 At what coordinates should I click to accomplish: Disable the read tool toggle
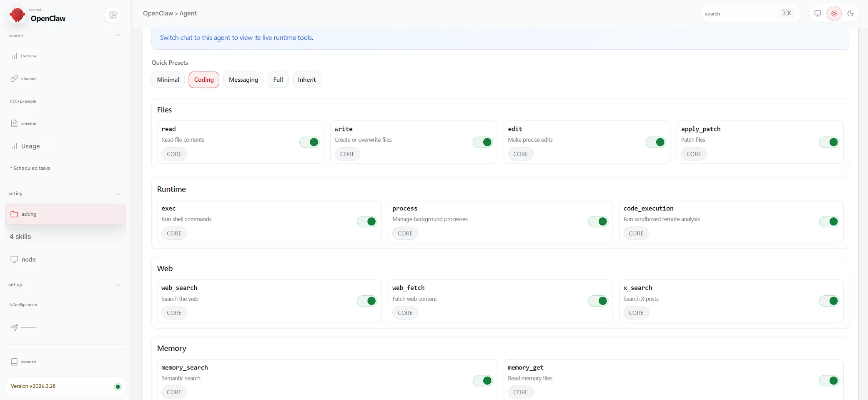[x=309, y=142]
